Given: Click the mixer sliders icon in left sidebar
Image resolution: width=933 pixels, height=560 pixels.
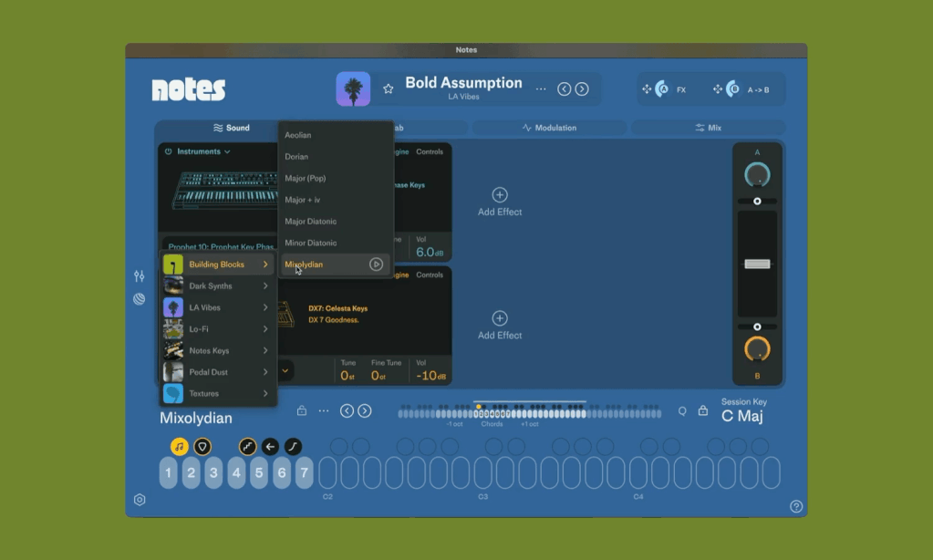Looking at the screenshot, I should tap(140, 276).
